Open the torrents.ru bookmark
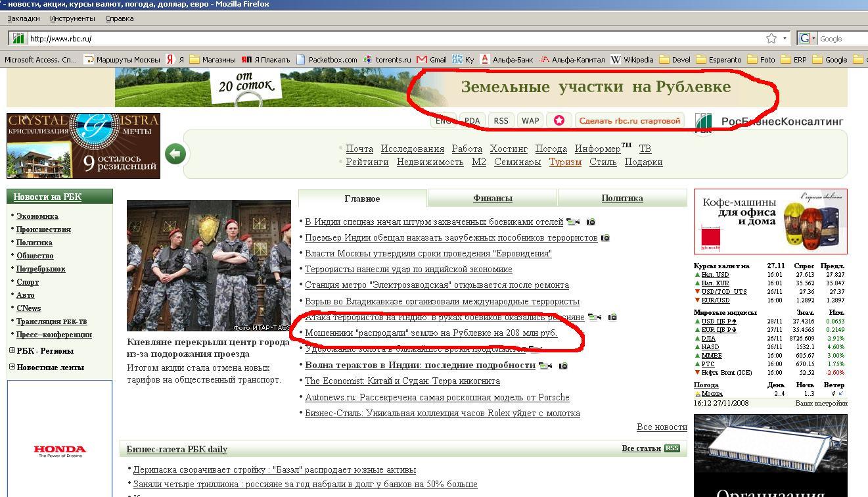This screenshot has height=497, width=868. tap(388, 59)
